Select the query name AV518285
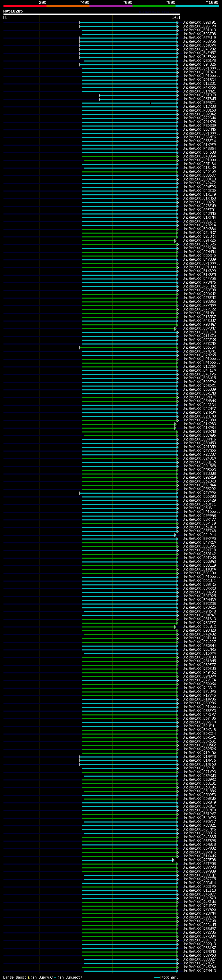Image resolution: width=222 pixels, height=980 pixels. coord(13,11)
